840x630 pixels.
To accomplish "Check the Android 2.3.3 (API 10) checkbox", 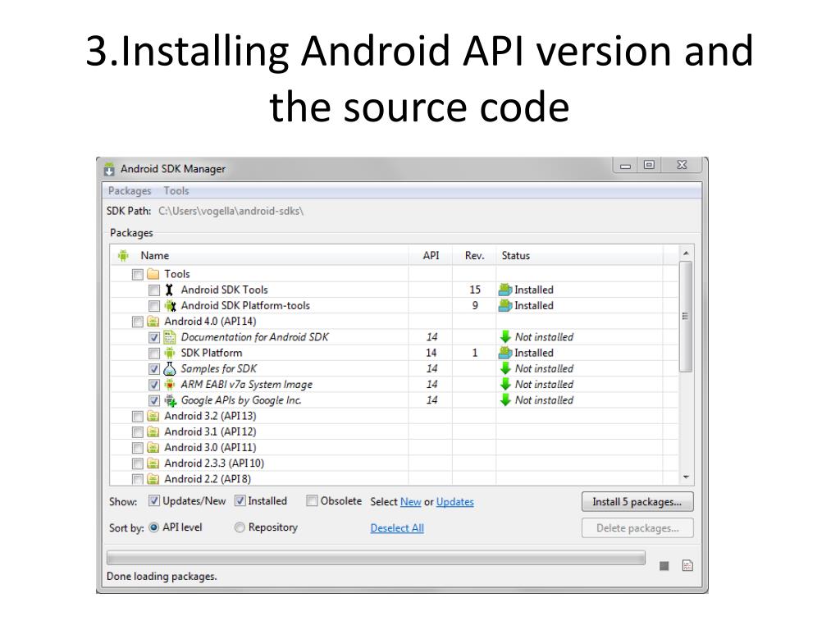I will [138, 463].
